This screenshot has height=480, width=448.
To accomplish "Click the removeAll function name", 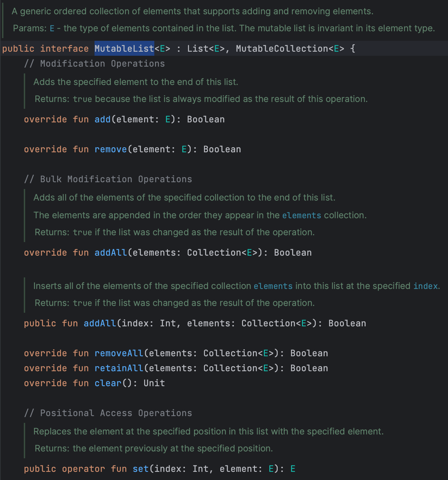I will tap(119, 353).
